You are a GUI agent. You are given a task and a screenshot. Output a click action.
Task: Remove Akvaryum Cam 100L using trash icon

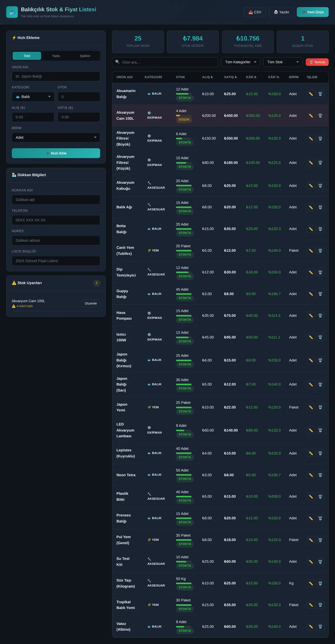320,116
